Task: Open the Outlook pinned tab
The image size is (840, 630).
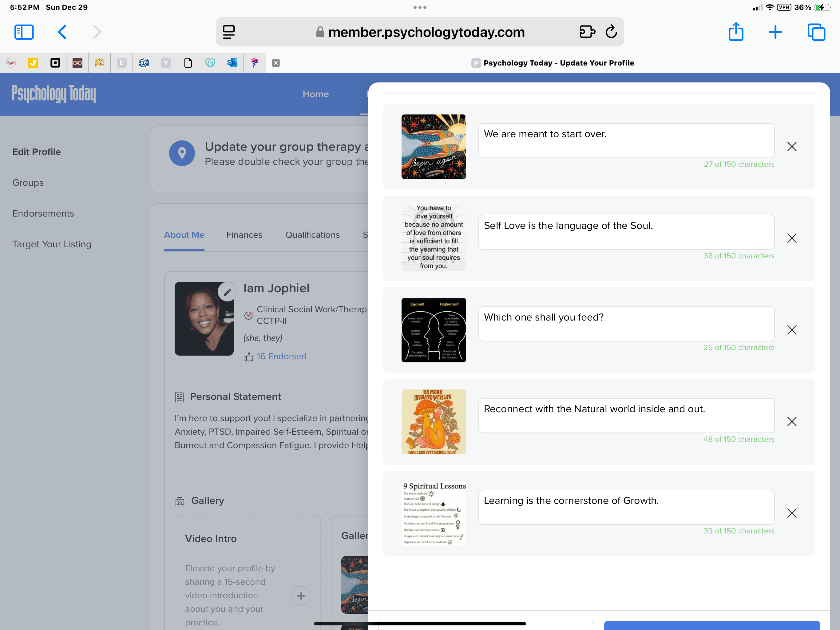Action: [232, 63]
